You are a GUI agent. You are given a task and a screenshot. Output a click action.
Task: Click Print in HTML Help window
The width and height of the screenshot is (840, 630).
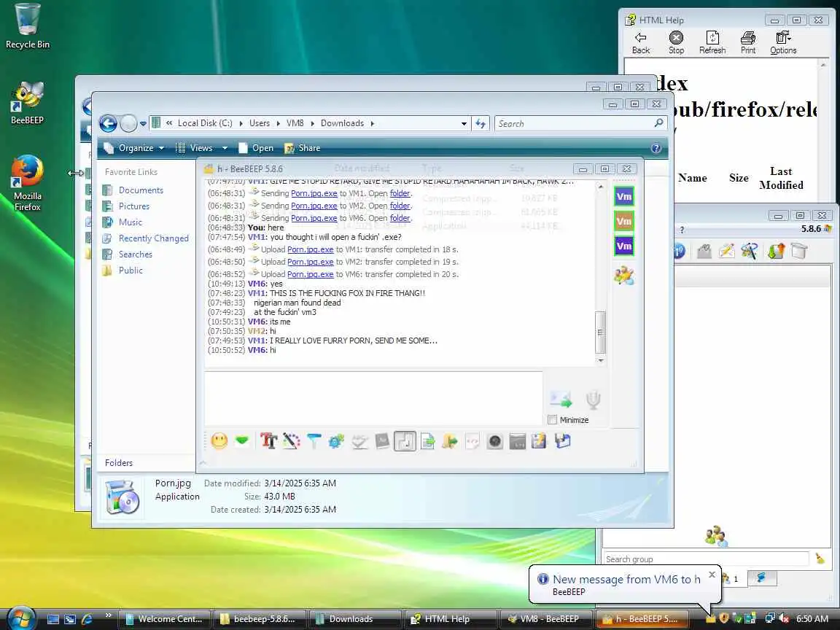pos(748,43)
